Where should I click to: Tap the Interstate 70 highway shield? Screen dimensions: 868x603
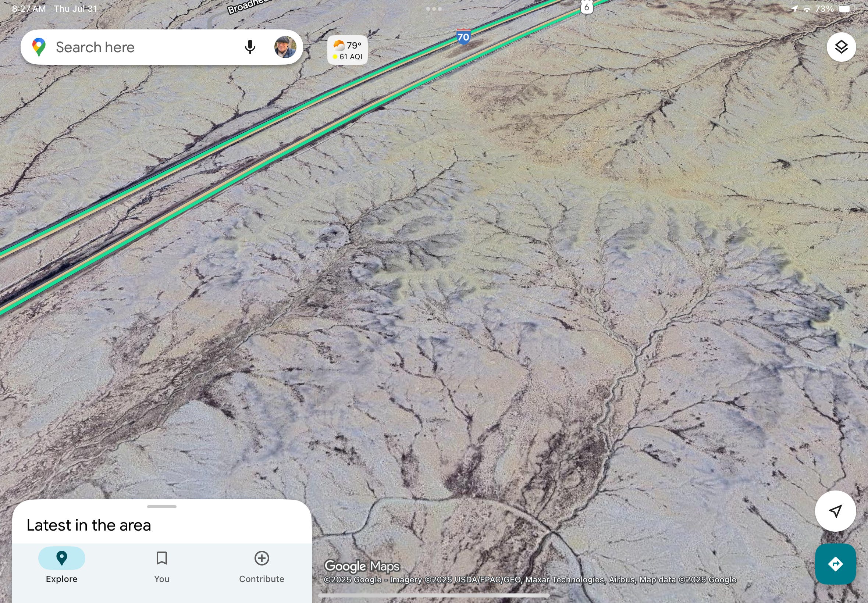click(x=463, y=37)
